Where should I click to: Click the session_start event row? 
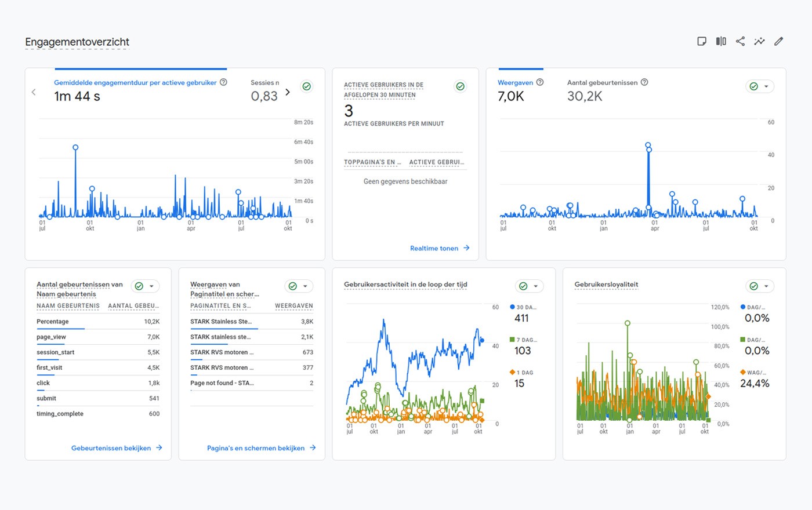tap(98, 352)
